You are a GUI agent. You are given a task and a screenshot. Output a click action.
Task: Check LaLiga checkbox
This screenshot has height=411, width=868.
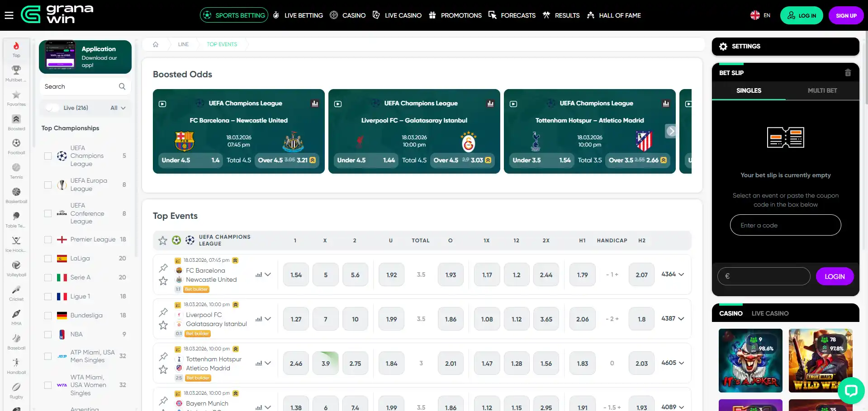click(48, 259)
